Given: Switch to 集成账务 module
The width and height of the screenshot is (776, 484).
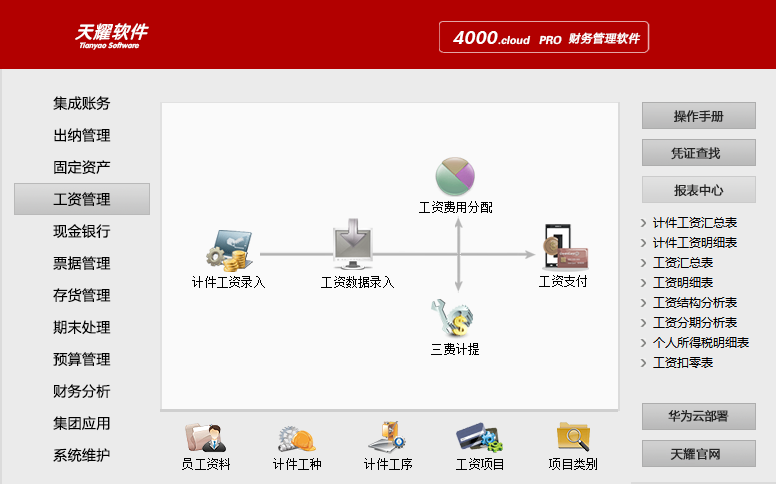Looking at the screenshot, I should 82,103.
